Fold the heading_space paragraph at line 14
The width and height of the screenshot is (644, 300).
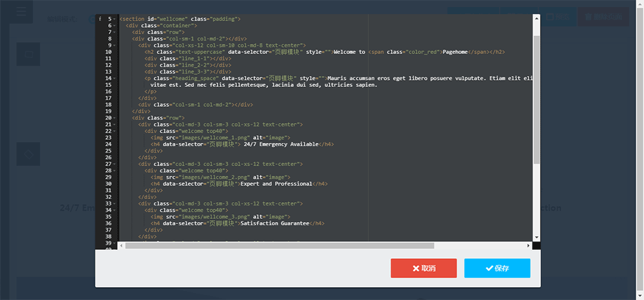click(114, 79)
